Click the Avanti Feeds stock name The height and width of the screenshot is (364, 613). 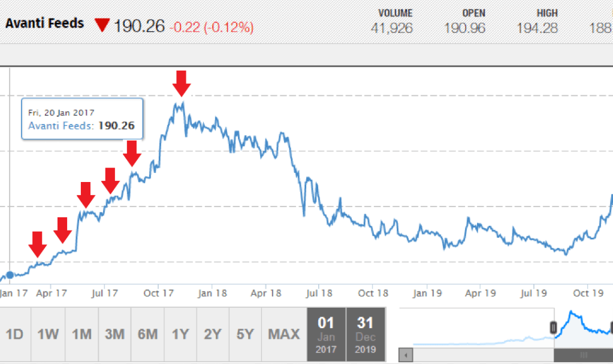[45, 23]
